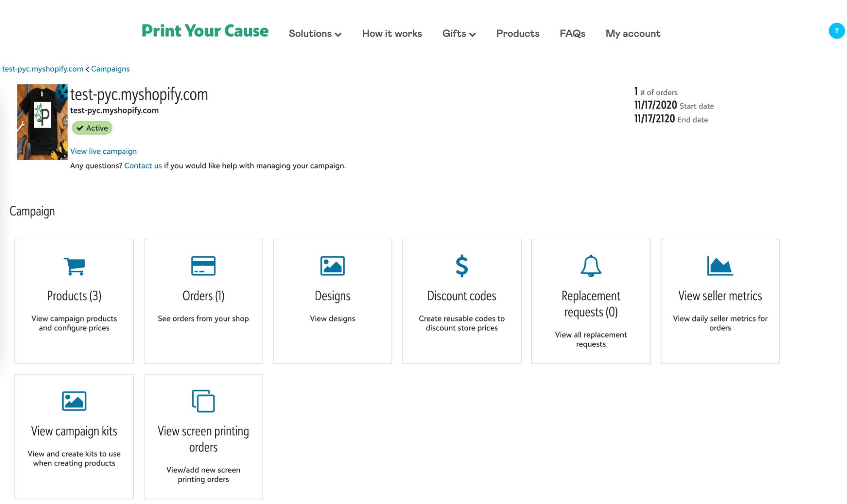This screenshot has width=847, height=504.
Task: Open the Discount codes card title
Action: pyautogui.click(x=461, y=296)
